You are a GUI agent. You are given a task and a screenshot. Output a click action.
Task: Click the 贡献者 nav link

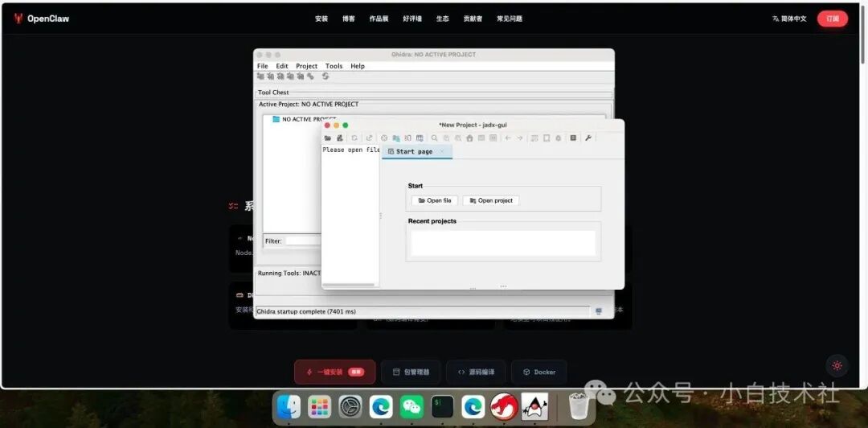pyautogui.click(x=473, y=19)
